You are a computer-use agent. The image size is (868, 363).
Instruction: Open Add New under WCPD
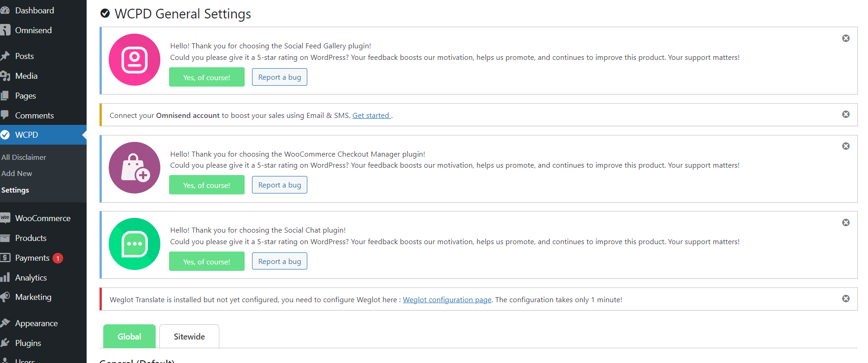pos(17,173)
